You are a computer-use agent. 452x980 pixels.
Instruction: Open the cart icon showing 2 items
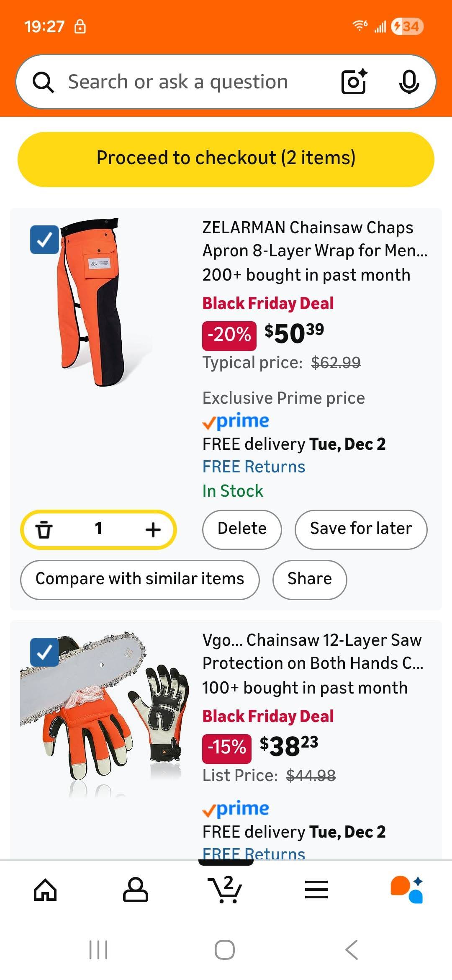(225, 889)
